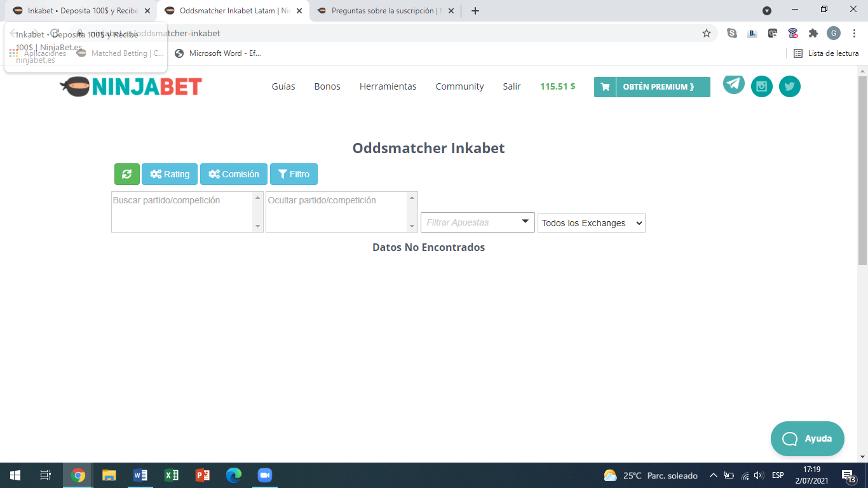Open Microsoft Word bookmark

tap(218, 53)
